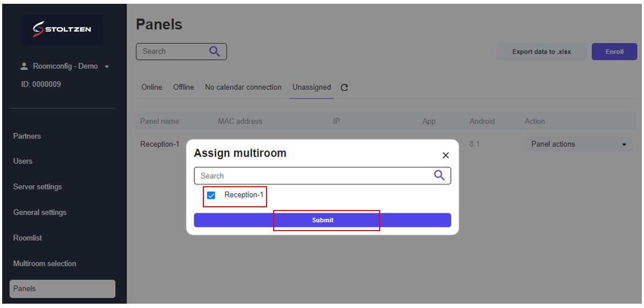Close the Assign multiroom dialog
Image resolution: width=644 pixels, height=308 pixels.
point(446,155)
